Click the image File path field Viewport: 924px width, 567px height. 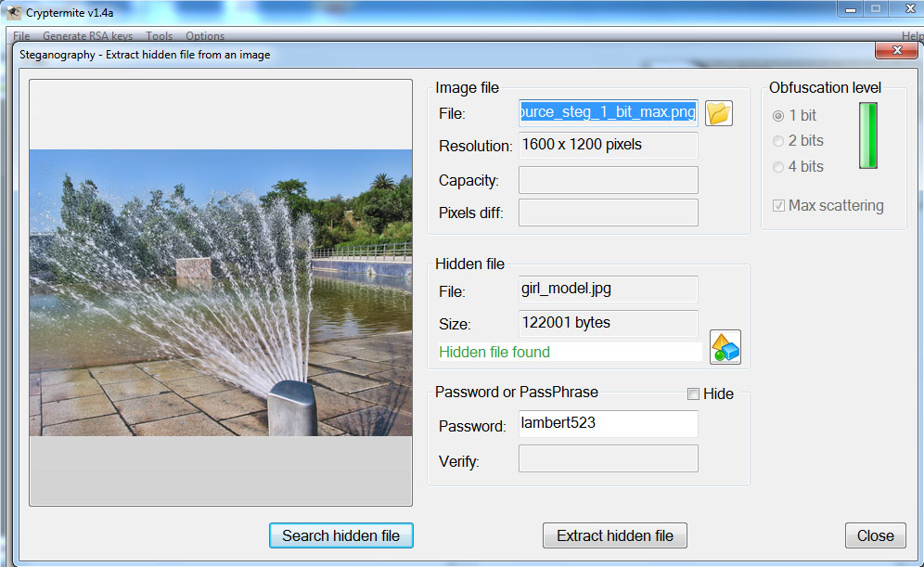click(609, 112)
